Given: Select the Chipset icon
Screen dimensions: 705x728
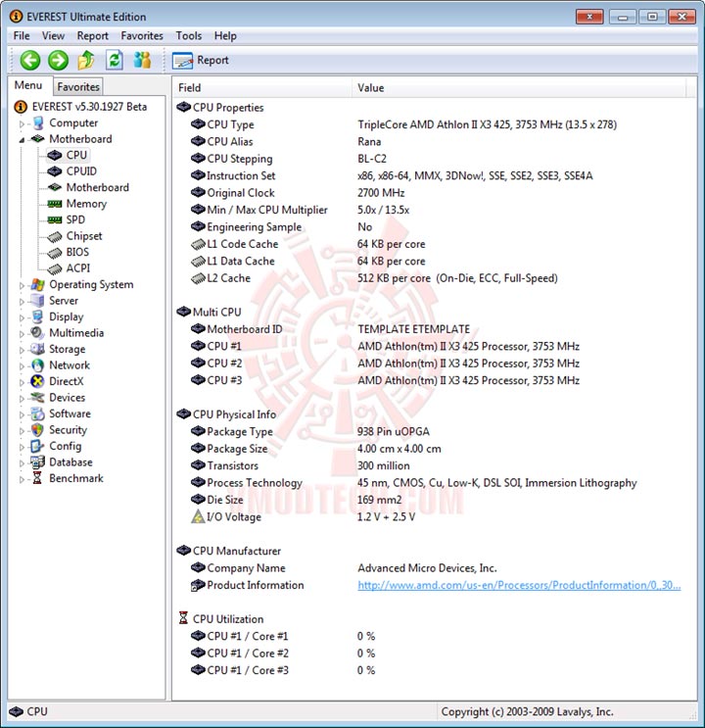Looking at the screenshot, I should click(55, 237).
